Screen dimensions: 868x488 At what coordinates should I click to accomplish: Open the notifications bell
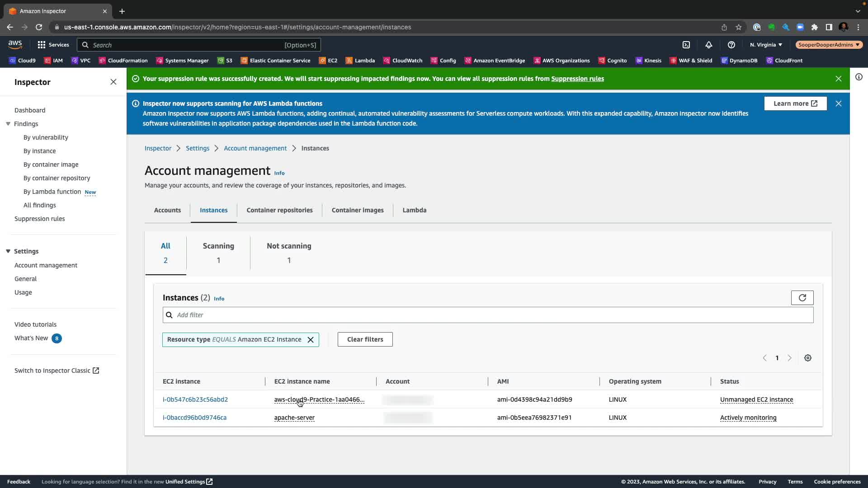click(x=708, y=45)
